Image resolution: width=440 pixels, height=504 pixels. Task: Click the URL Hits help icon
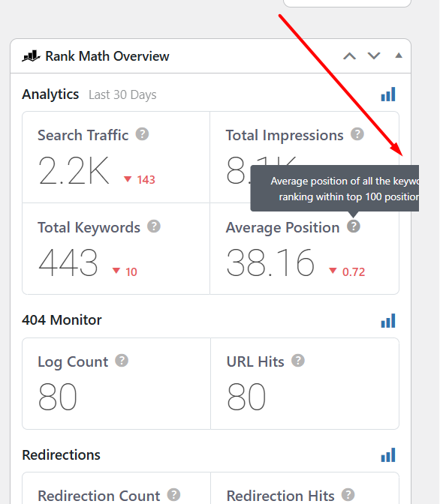click(x=298, y=360)
